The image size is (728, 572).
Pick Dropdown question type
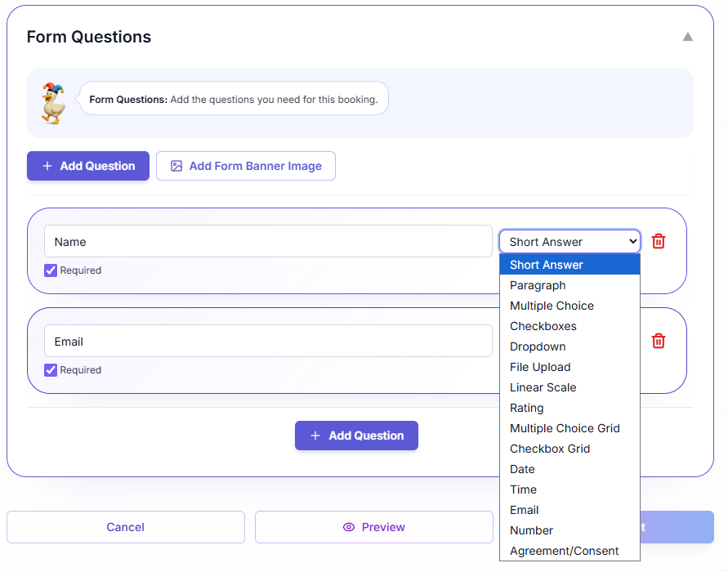tap(569, 346)
